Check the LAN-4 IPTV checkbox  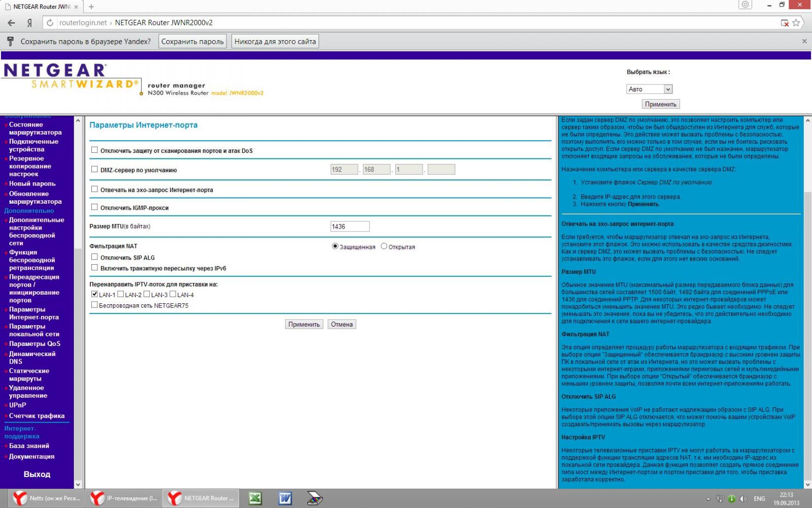(173, 294)
